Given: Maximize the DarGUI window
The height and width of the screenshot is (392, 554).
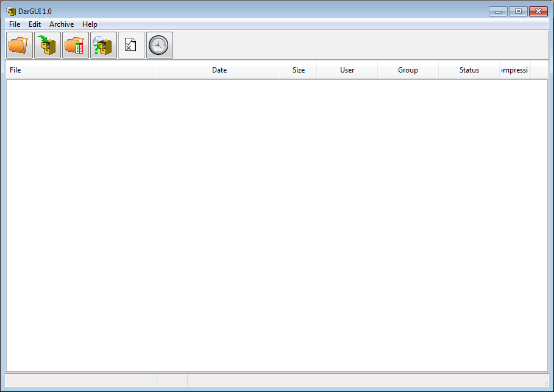Looking at the screenshot, I should pos(518,12).
